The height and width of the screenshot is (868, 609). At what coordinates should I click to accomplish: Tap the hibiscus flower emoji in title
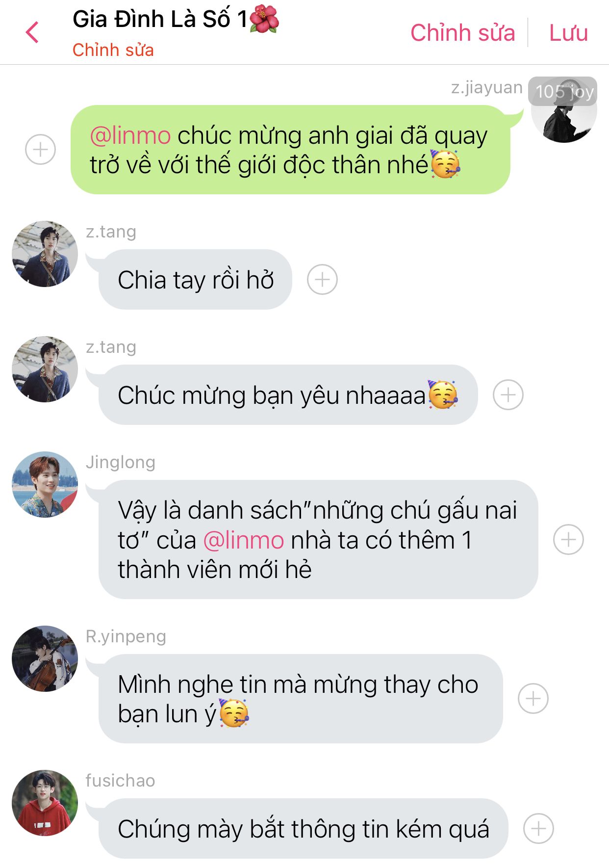pos(264,20)
